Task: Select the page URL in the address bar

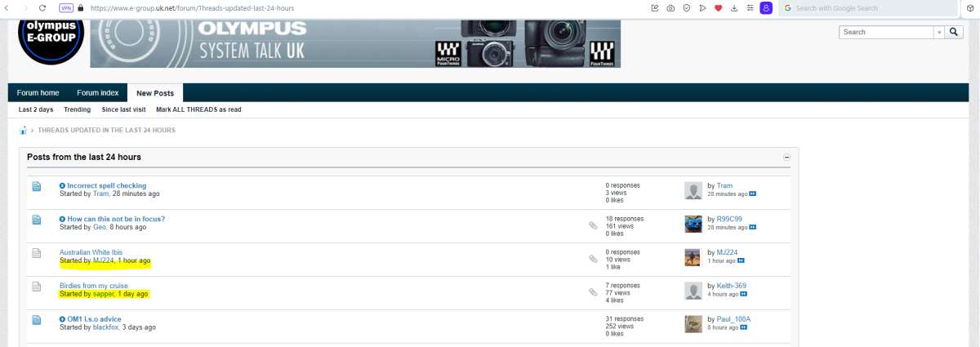Action: (x=192, y=7)
